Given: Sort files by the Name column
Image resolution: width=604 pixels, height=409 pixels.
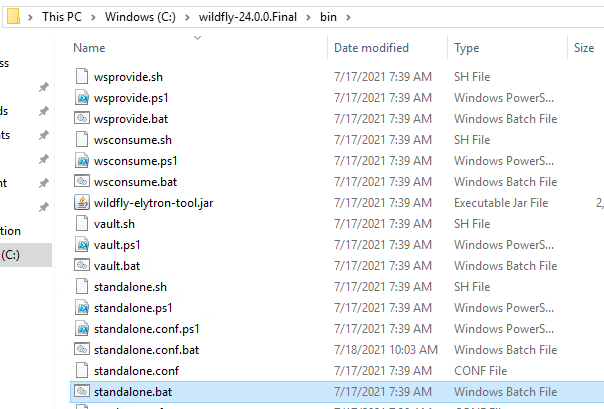Looking at the screenshot, I should (x=89, y=48).
